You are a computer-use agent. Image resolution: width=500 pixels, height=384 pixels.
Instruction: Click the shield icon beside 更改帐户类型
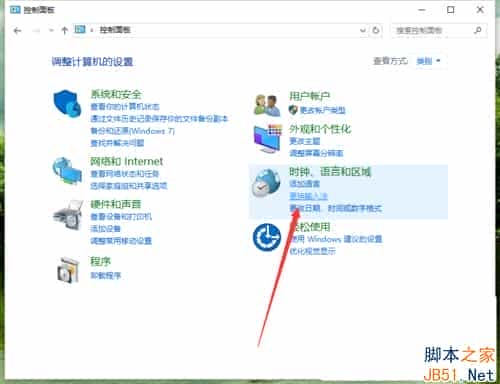pyautogui.click(x=293, y=110)
